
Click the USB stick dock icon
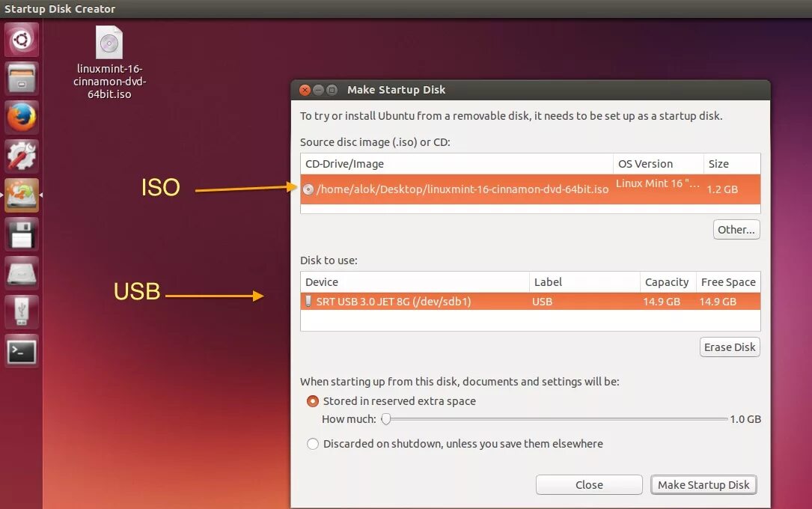coord(21,311)
